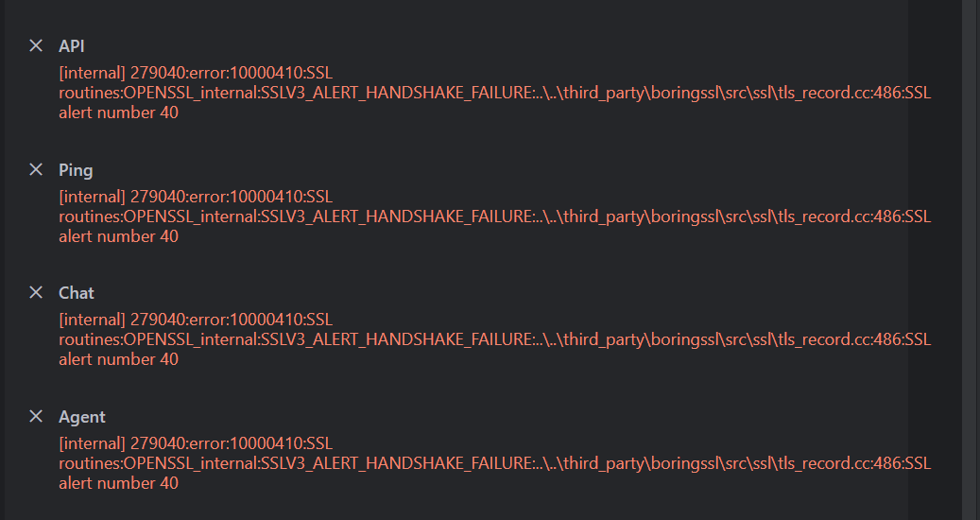Select the API diagnostic heading
Screen dimensions: 980x520
[71, 46]
